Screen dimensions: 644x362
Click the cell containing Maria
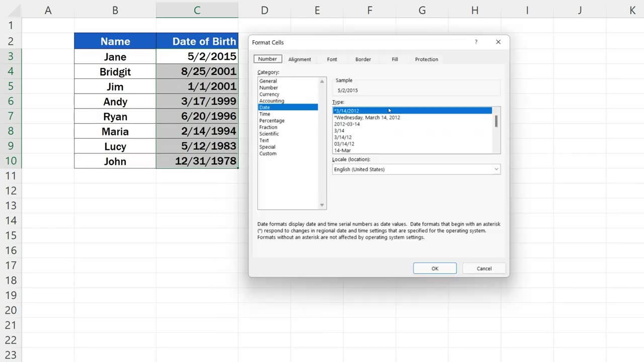coord(115,131)
